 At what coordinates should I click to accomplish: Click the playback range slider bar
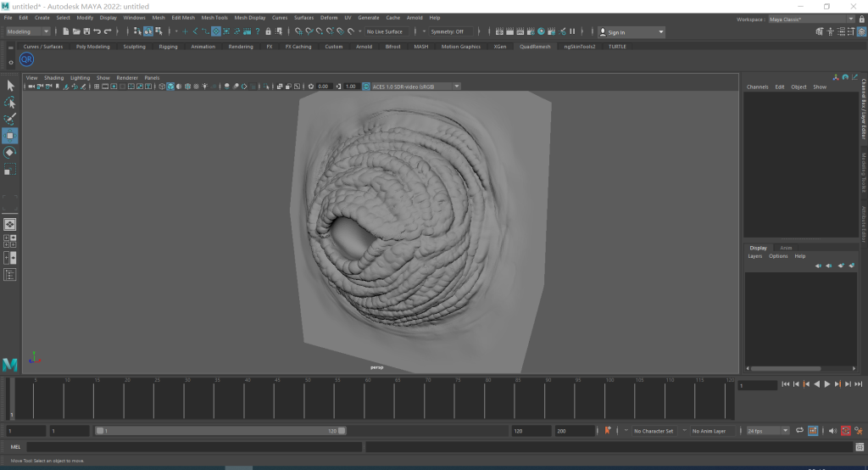[x=220, y=431]
